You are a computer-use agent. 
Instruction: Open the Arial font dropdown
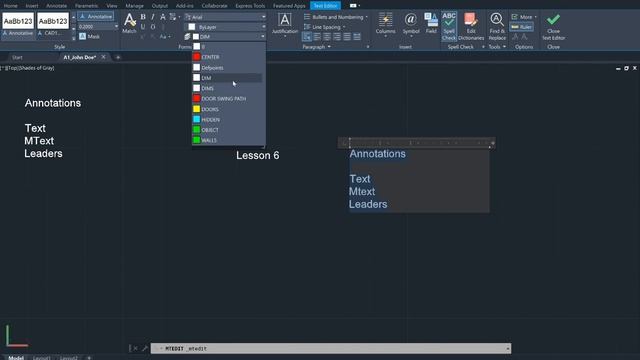tap(225, 17)
